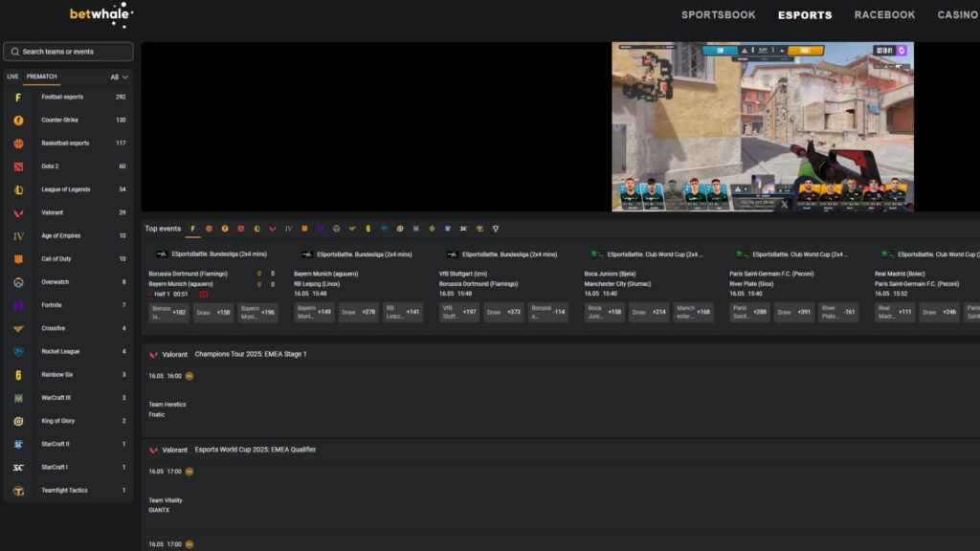Screen dimensions: 980x551
Task: Bet on Bayern Munich at +149
Action: [314, 313]
